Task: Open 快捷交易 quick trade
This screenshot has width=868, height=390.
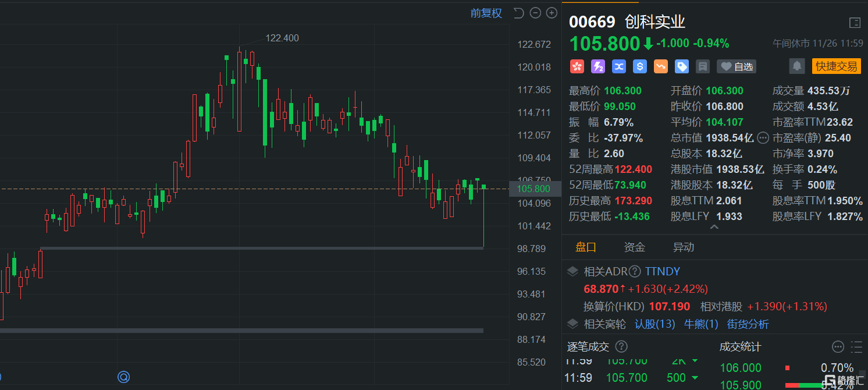Action: pyautogui.click(x=836, y=66)
